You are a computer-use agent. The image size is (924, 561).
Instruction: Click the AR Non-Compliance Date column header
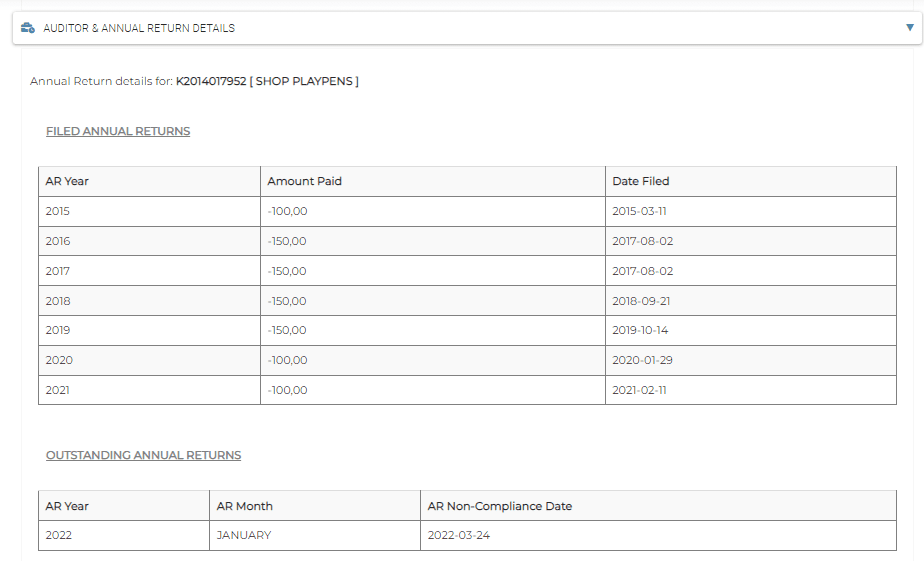pos(499,506)
